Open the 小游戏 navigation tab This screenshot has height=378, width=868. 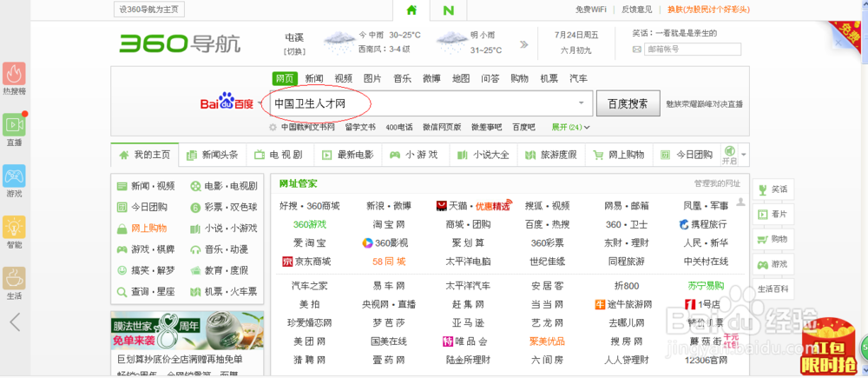[x=416, y=155]
